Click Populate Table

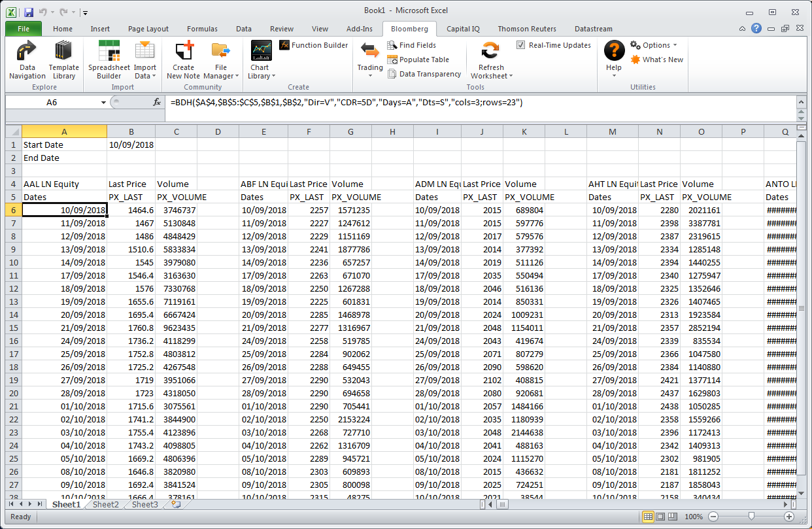418,60
